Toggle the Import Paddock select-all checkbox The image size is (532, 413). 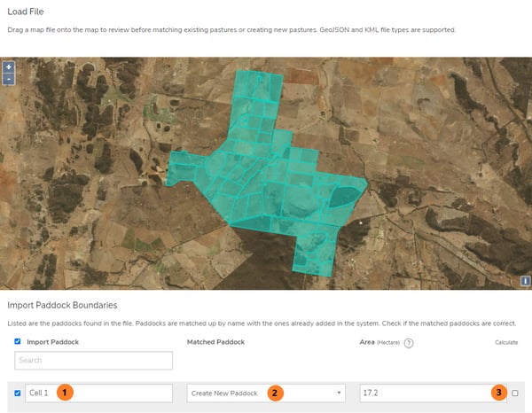tap(19, 341)
